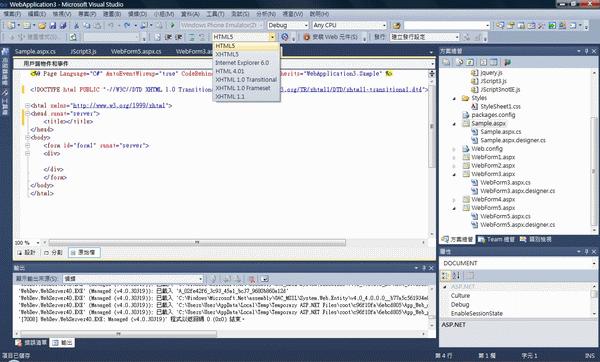This screenshot has height=362, width=600.
Task: Click the Cut scissors icon
Action: (77, 26)
